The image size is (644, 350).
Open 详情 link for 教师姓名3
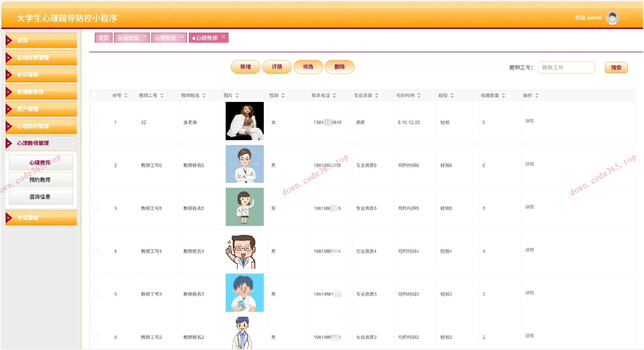(x=530, y=293)
